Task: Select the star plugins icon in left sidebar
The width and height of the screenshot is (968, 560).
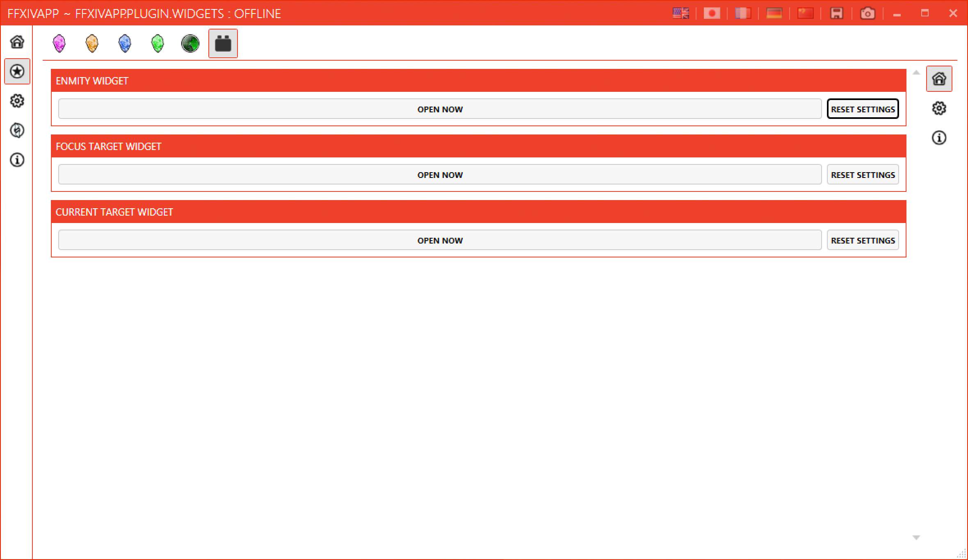Action: point(17,71)
